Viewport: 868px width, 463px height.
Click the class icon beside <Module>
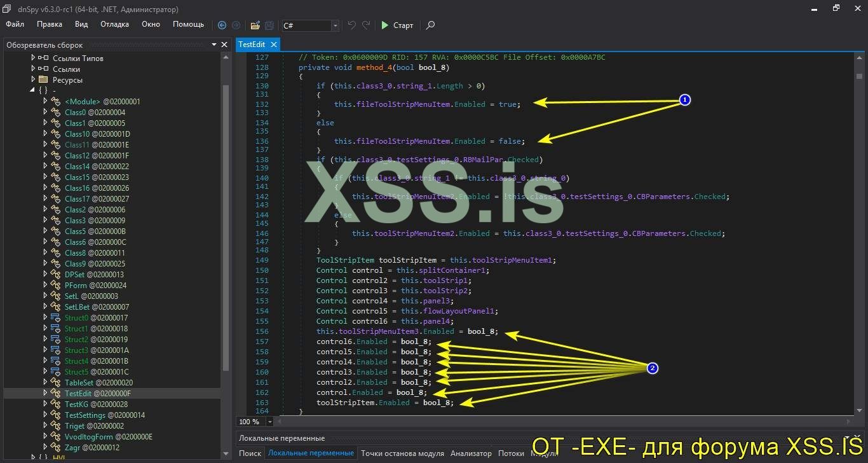55,102
